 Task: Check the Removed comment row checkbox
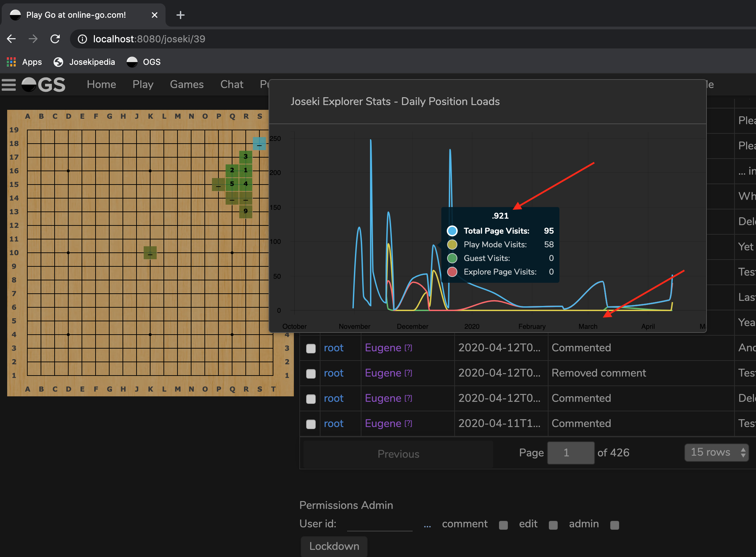[311, 374]
